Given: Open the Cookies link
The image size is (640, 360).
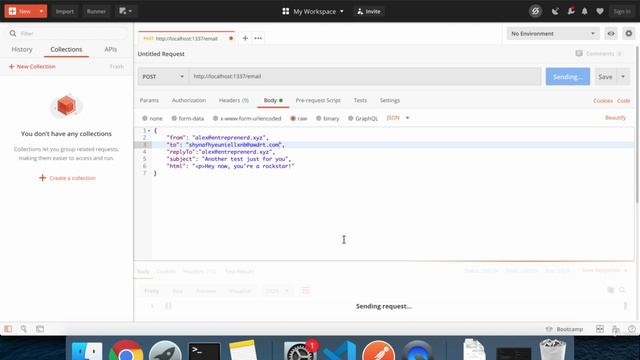Looking at the screenshot, I should click(603, 100).
